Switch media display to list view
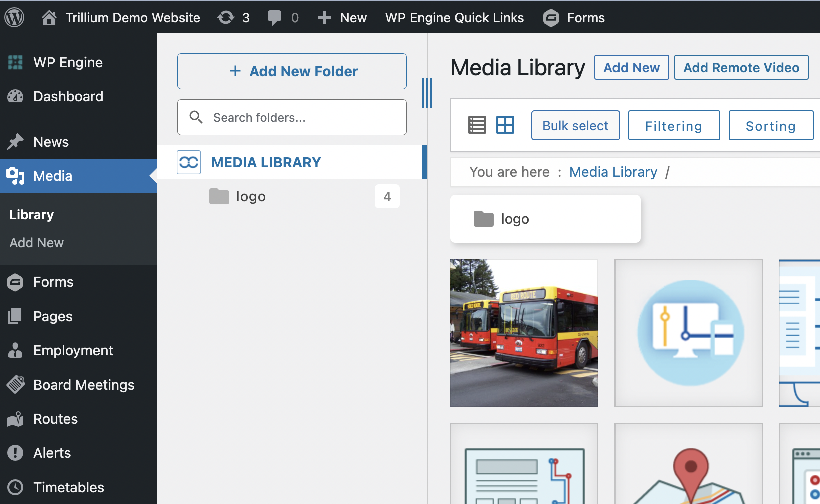Viewport: 820px width, 504px height. [x=477, y=125]
